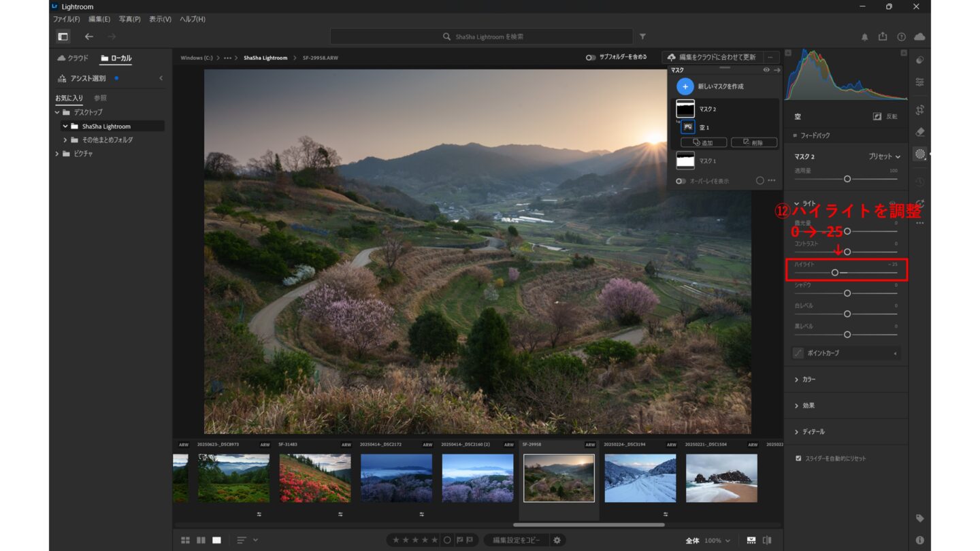Click the ハイライト slider handle

point(835,273)
